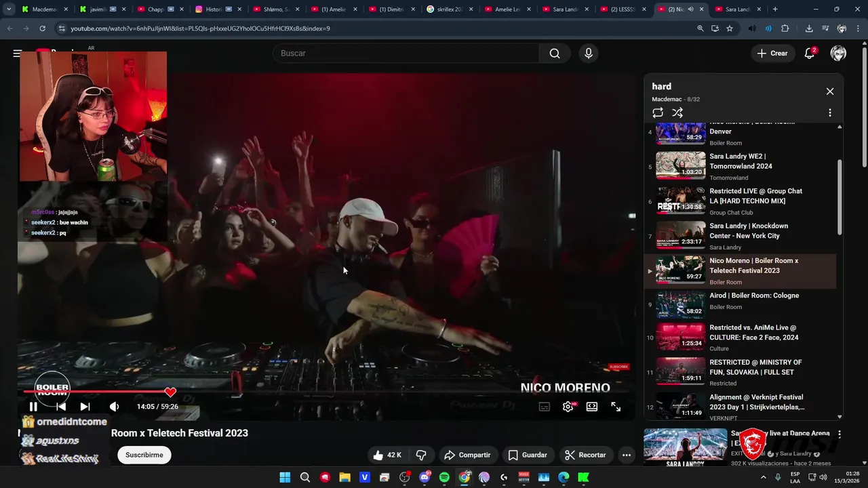The image size is (868, 488).
Task: Switch to the Amelie Lens tab
Action: (x=507, y=9)
